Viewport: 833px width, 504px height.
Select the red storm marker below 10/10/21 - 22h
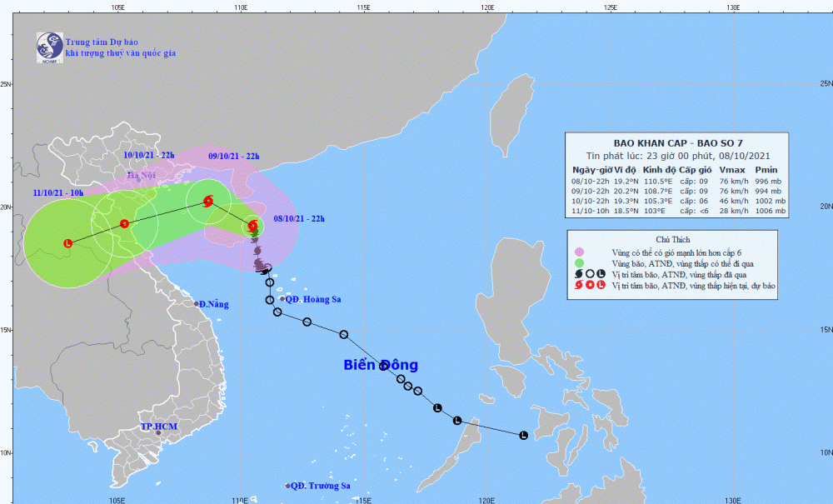point(124,222)
